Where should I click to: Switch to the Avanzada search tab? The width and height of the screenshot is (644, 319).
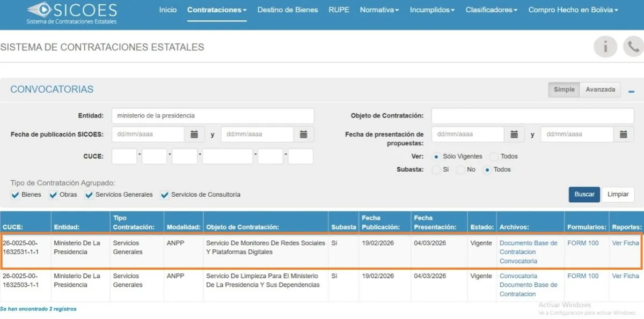tap(600, 90)
